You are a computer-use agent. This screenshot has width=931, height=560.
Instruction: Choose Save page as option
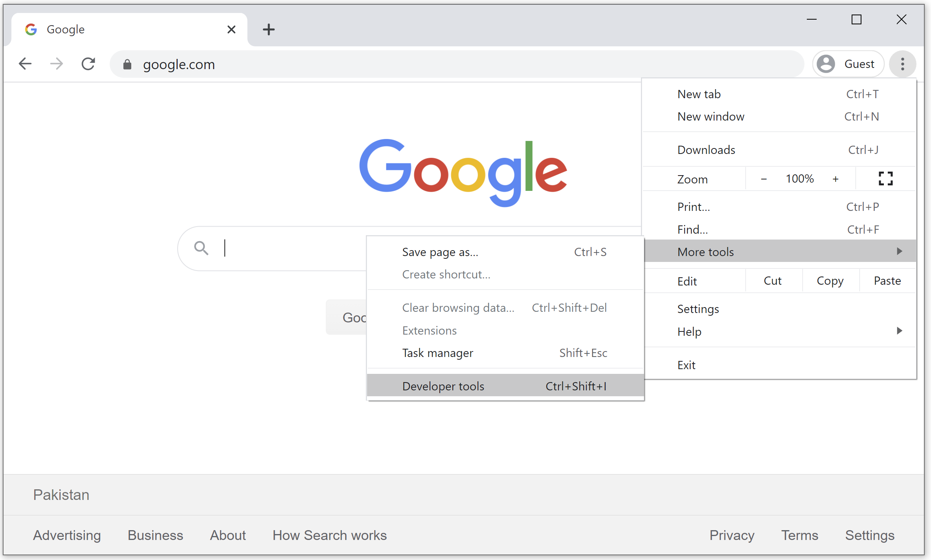[x=440, y=252]
